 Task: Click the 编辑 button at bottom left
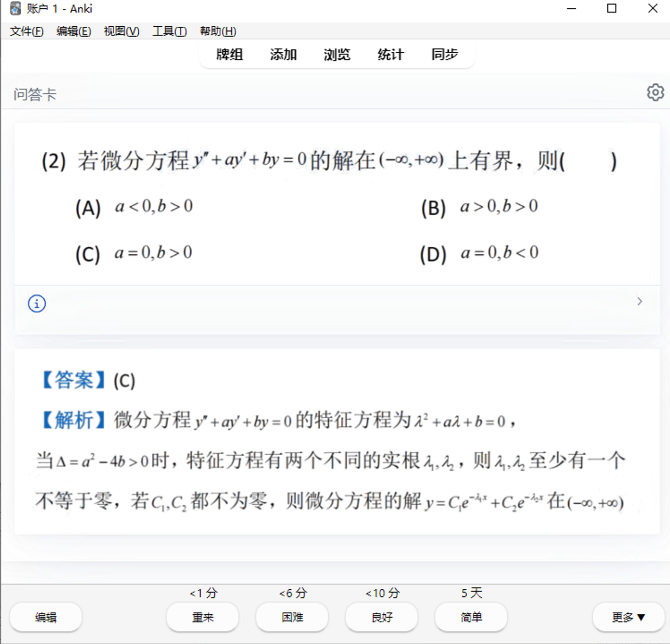[46, 617]
